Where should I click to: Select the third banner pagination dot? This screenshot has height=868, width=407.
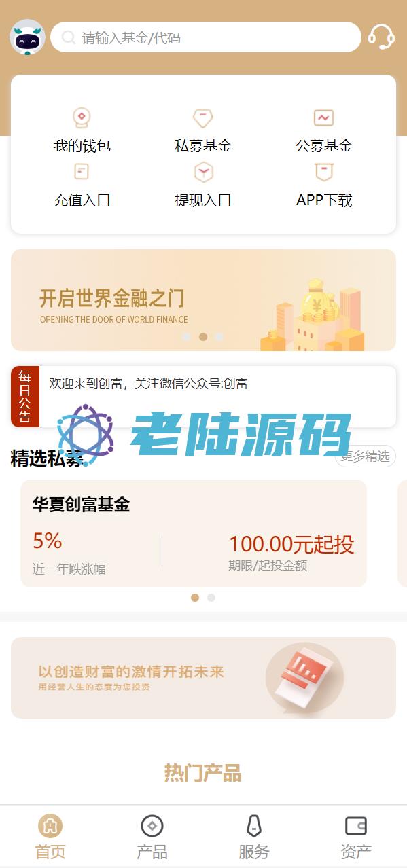tap(219, 336)
